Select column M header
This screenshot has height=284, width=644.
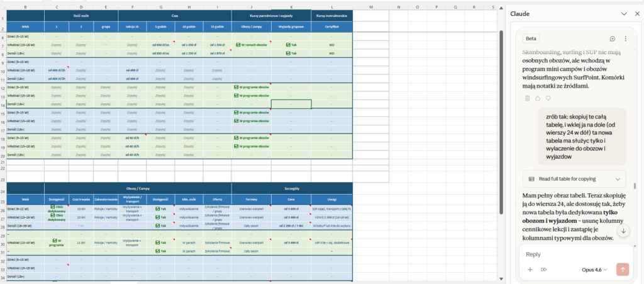click(x=370, y=6)
